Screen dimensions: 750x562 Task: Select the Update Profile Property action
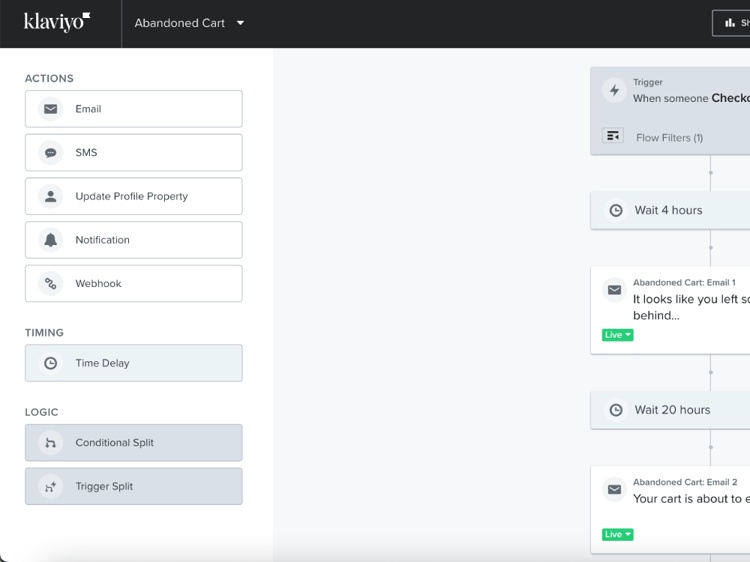133,196
